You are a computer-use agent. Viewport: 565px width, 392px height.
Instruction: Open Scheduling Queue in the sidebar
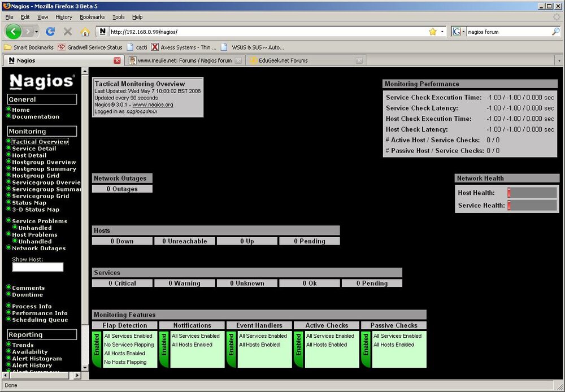point(40,320)
